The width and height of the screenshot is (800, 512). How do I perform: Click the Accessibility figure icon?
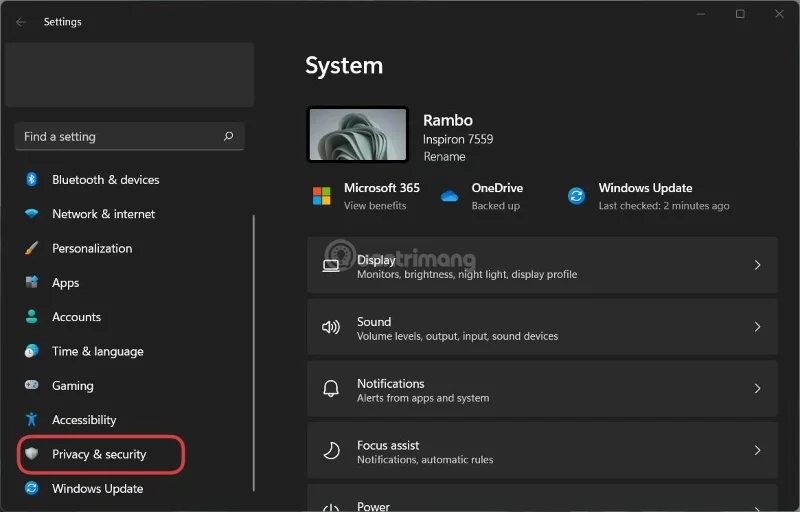pos(31,419)
